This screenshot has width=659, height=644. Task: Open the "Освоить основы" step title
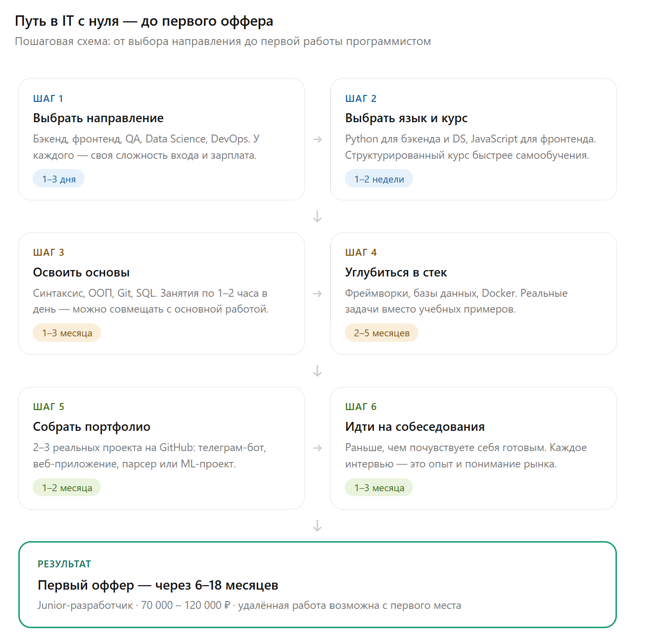coord(82,273)
